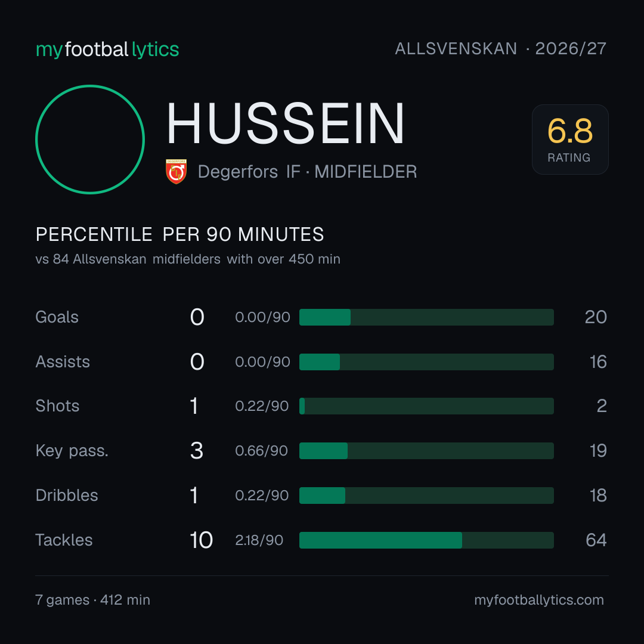Screen dimensions: 644x644
Task: Select the HUSSEIN player name
Action: tap(286, 123)
